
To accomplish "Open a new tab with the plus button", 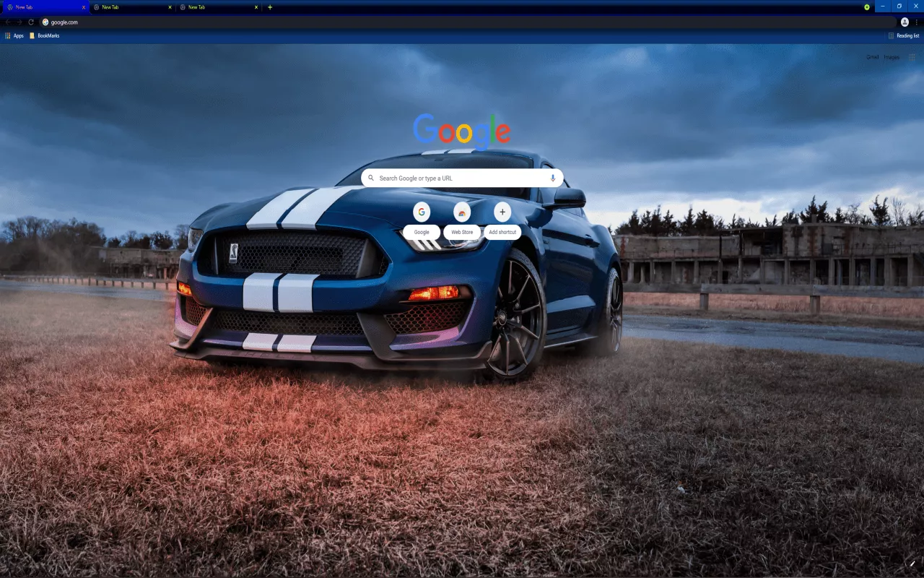I will (x=269, y=7).
